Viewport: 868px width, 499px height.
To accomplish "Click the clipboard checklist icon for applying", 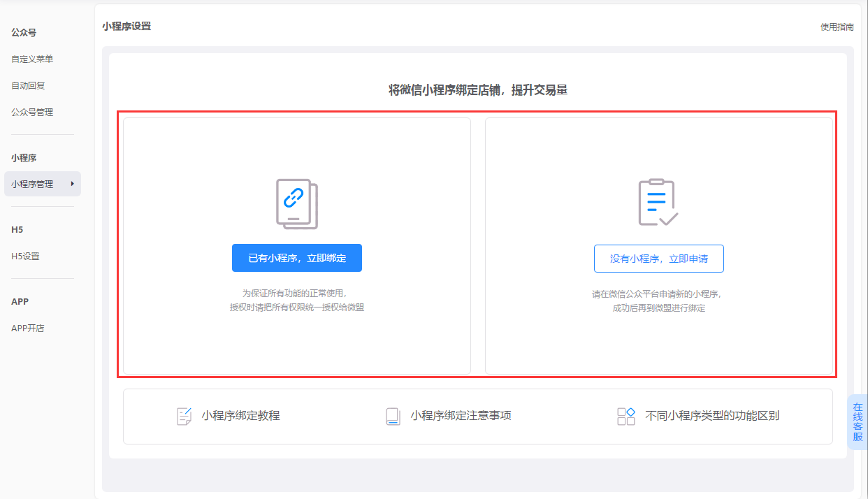I will click(658, 203).
